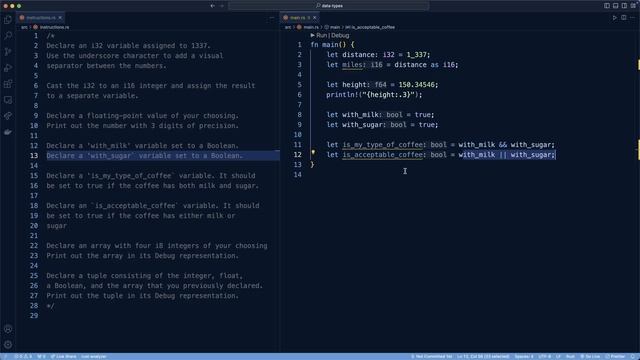
Task: Click Live Share in status bar
Action: click(63, 356)
